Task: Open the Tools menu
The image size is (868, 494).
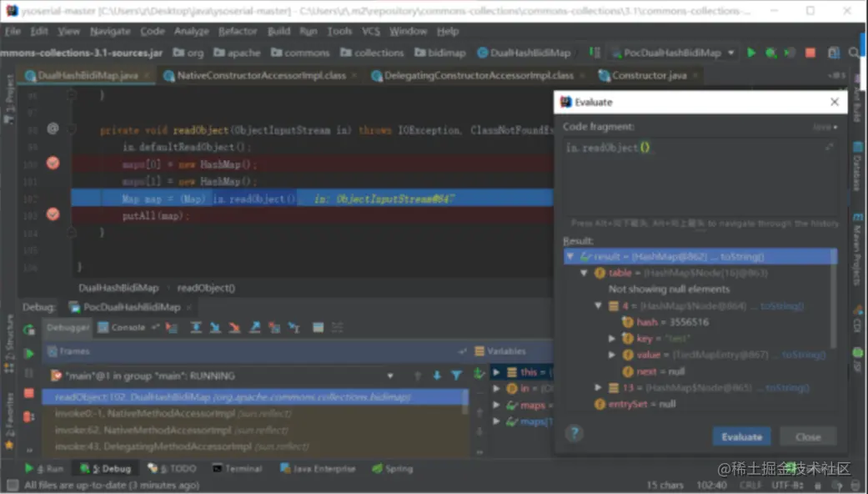Action: point(339,32)
